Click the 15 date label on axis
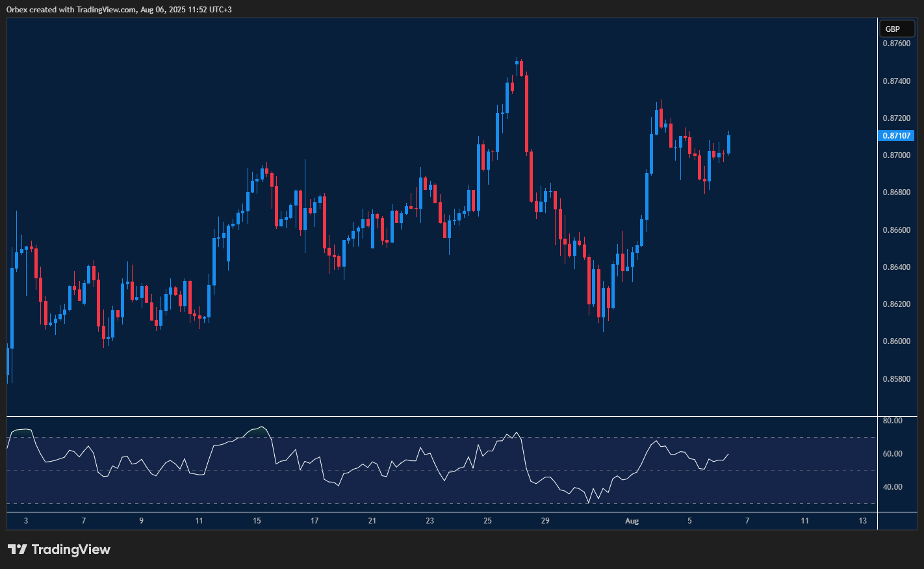Image resolution: width=924 pixels, height=569 pixels. pyautogui.click(x=256, y=521)
